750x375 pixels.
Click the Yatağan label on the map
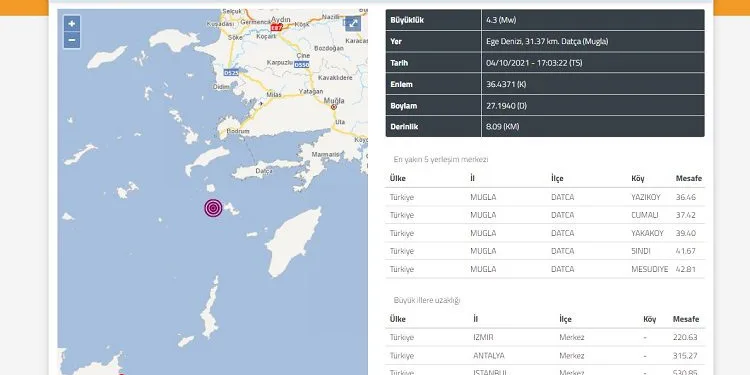[x=311, y=91]
